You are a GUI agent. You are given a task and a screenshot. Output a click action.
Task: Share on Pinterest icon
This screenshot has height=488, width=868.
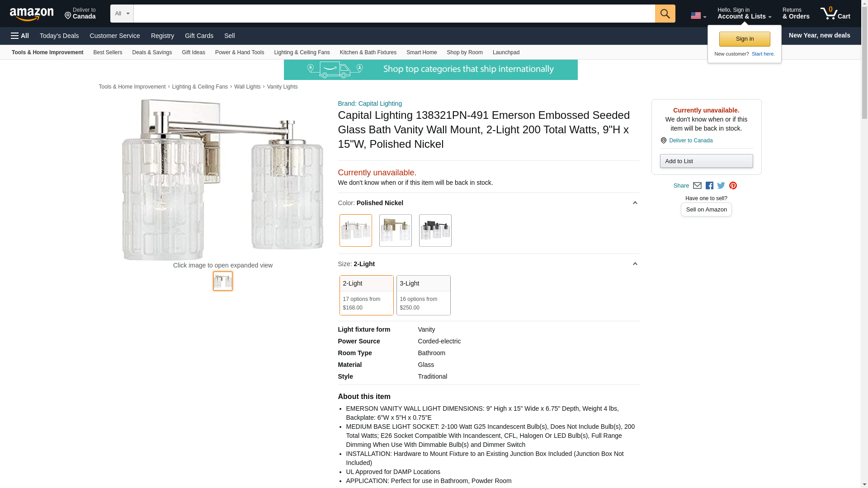(x=733, y=186)
